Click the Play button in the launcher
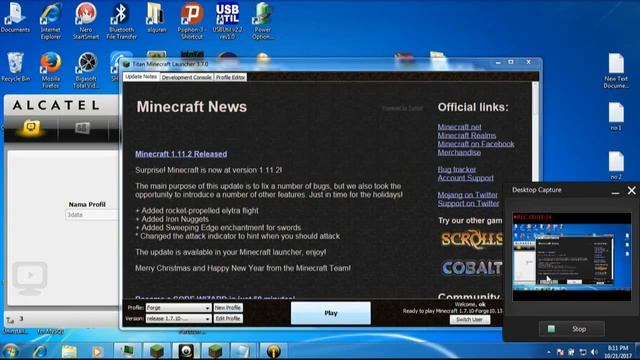Viewport: 640px width, 360px height. (x=331, y=313)
